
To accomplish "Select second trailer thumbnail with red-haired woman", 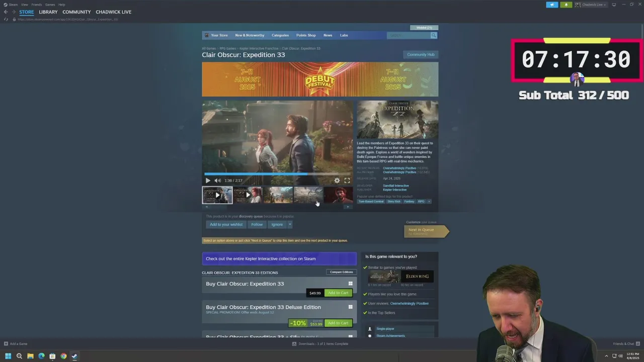I will [x=248, y=195].
